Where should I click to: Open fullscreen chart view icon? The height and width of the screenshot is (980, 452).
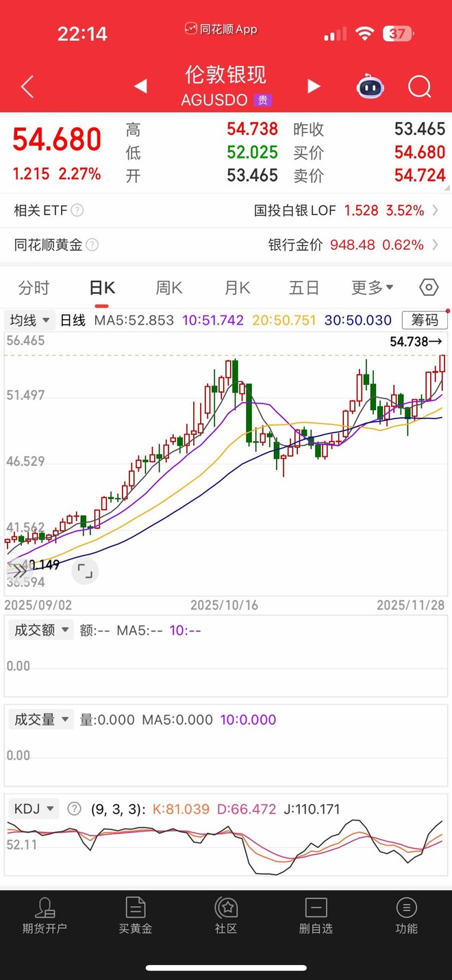point(85,570)
